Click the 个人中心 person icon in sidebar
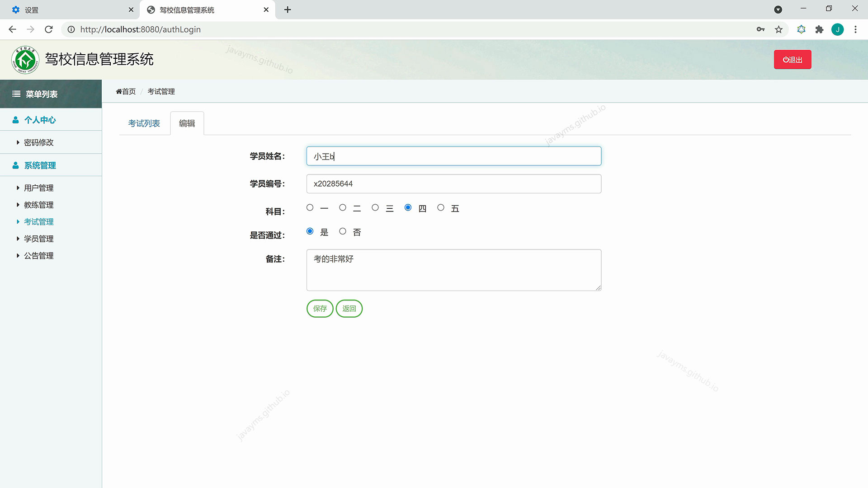Viewport: 868px width, 488px height. (x=15, y=119)
